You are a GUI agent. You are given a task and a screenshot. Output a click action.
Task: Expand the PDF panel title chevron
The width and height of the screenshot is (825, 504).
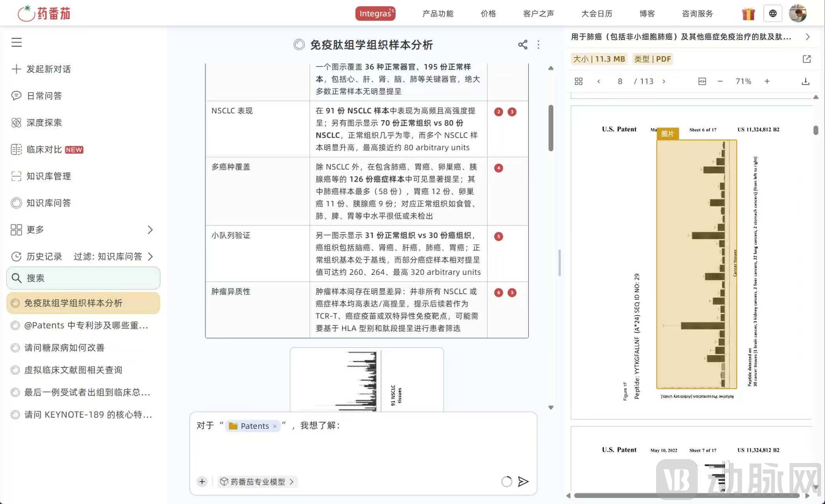click(807, 37)
